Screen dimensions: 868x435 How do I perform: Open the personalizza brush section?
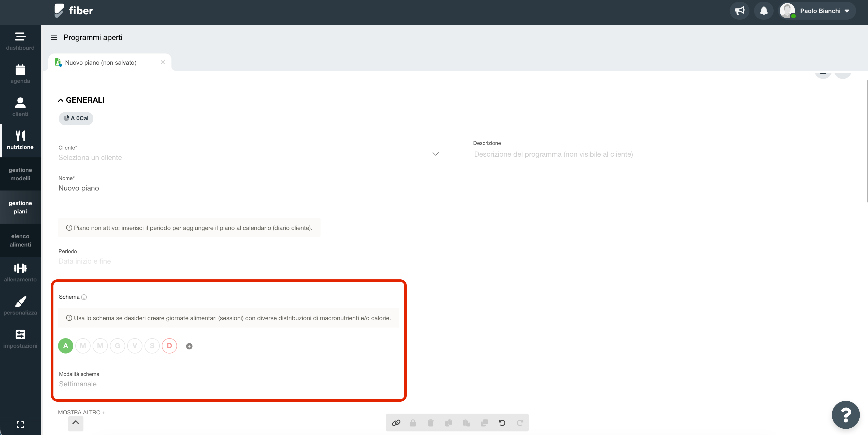pos(20,306)
